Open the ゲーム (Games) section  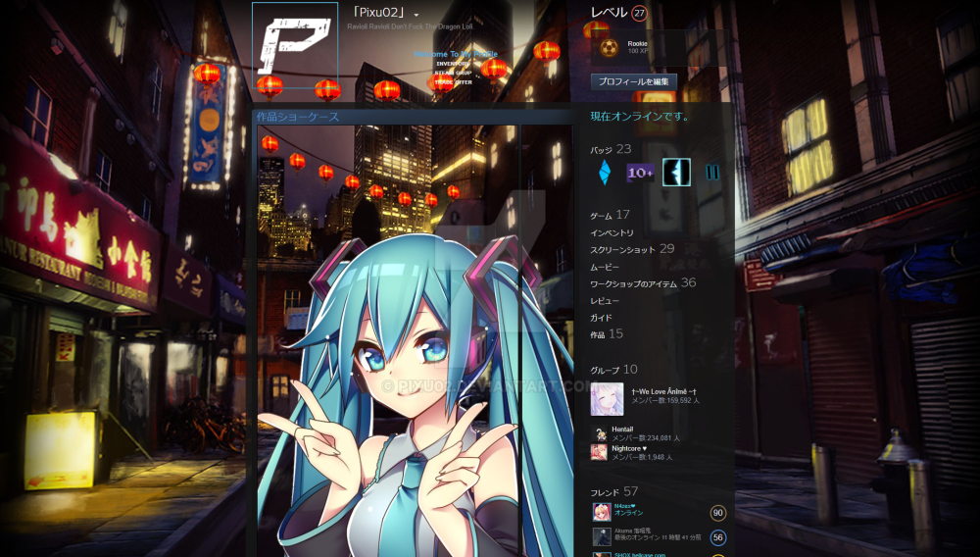tap(601, 216)
